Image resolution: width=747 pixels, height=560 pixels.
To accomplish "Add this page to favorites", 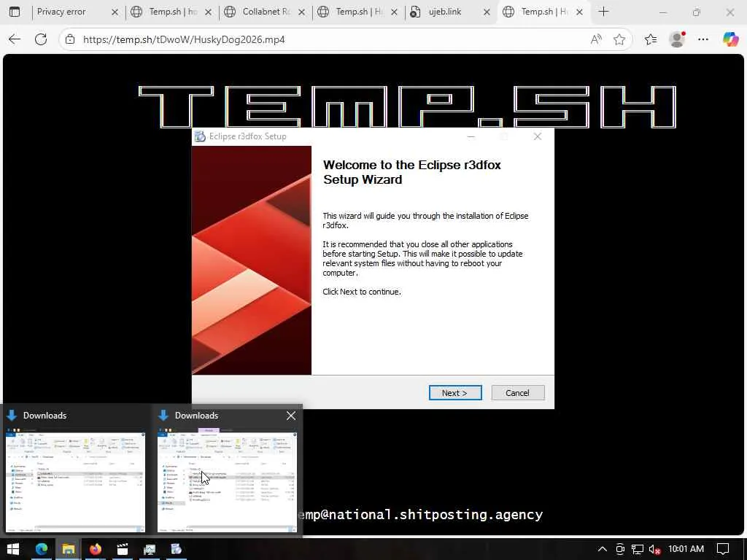I will tap(619, 39).
